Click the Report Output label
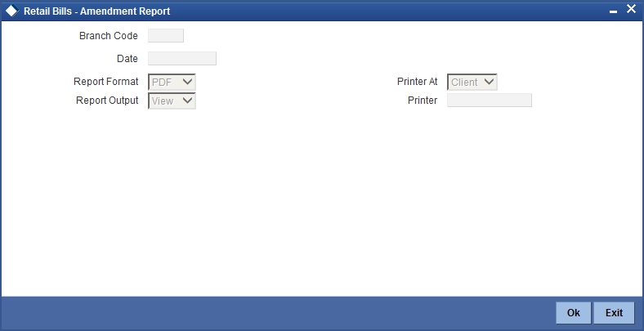Viewport: 644px width, 331px height. coord(107,101)
